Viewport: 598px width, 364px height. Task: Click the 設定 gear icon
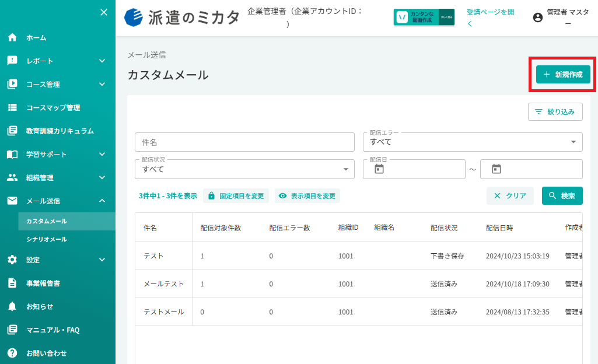(12, 260)
